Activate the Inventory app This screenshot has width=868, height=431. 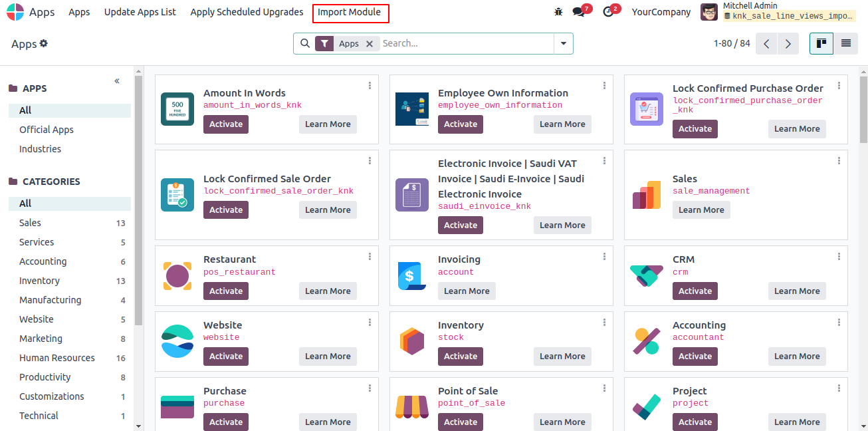tap(461, 357)
